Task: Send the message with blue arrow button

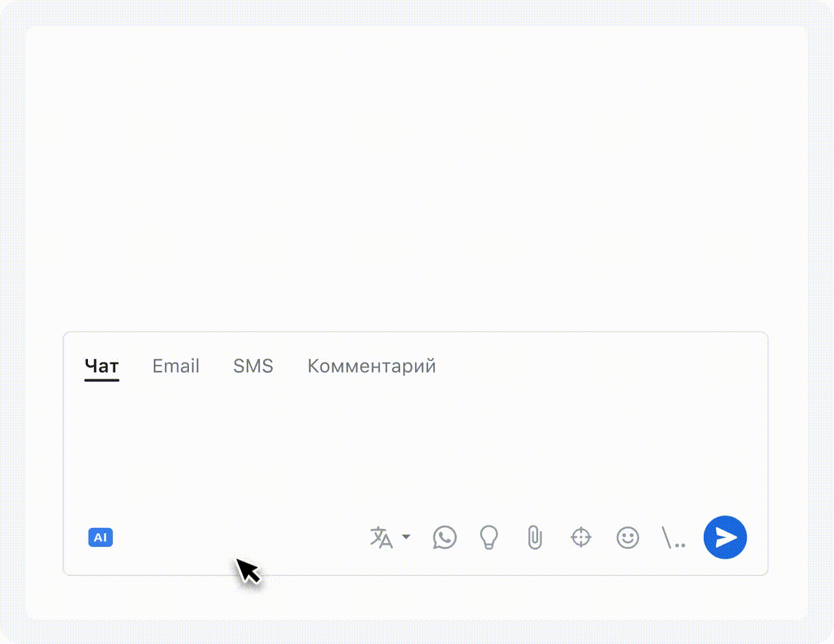Action: [x=725, y=537]
